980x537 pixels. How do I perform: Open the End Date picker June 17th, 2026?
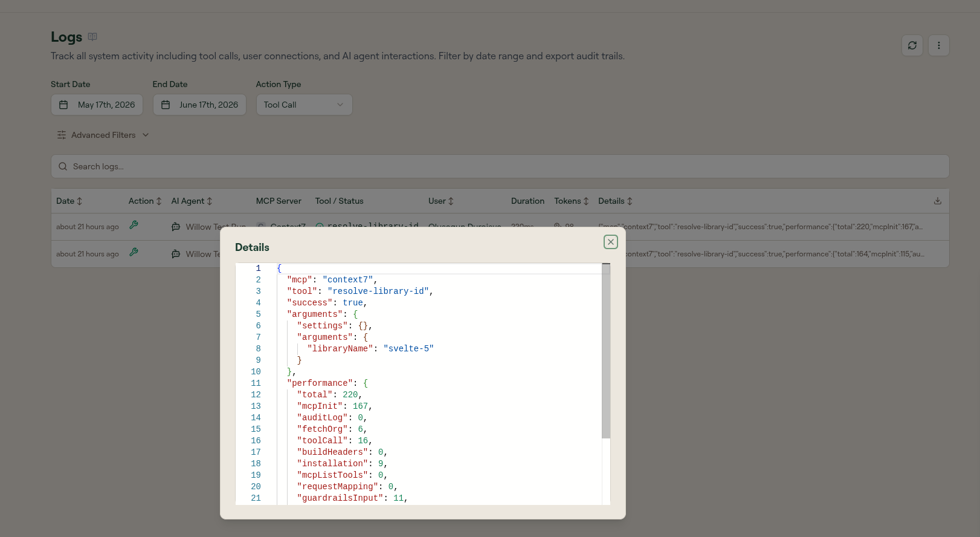coord(199,105)
